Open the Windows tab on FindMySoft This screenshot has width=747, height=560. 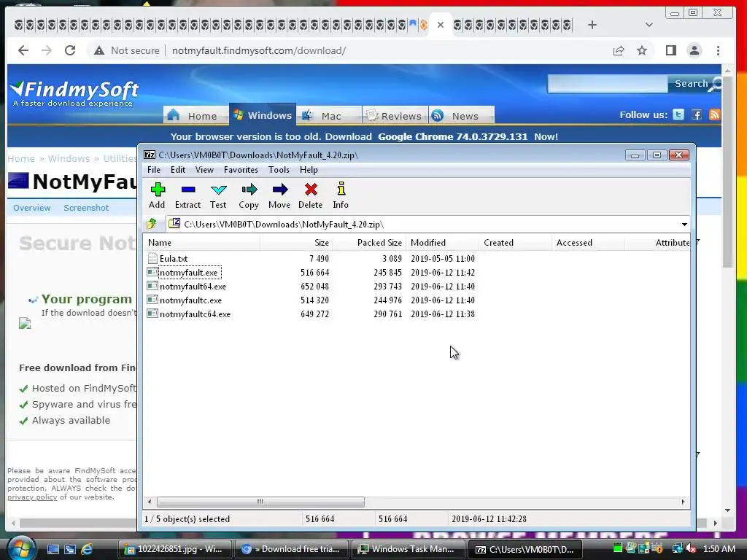point(263,115)
